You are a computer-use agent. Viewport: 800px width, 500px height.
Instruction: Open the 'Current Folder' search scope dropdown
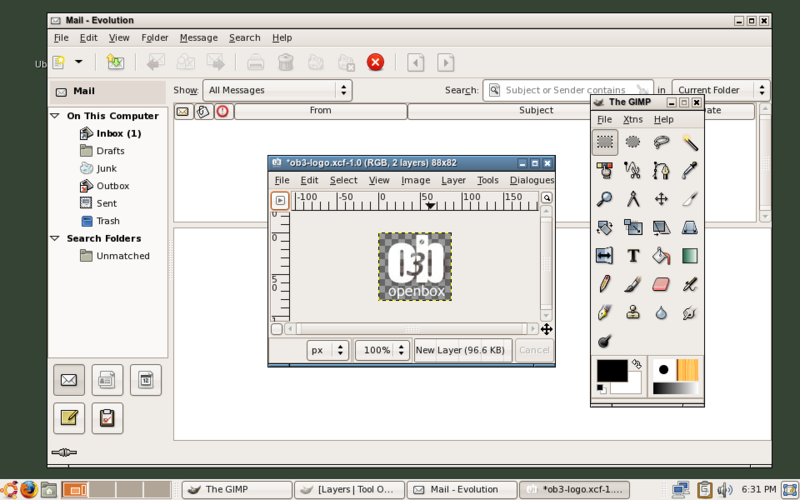(x=720, y=90)
